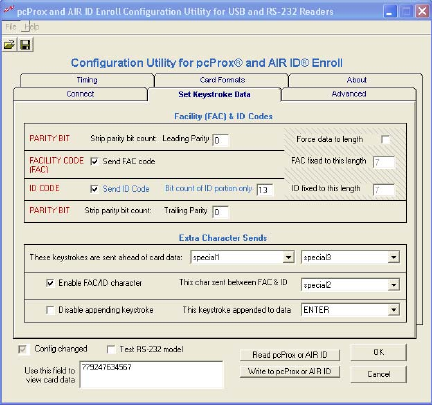Click the FACILITY CODE (FAC) label
Screen dimensions: 432x405
(56, 165)
